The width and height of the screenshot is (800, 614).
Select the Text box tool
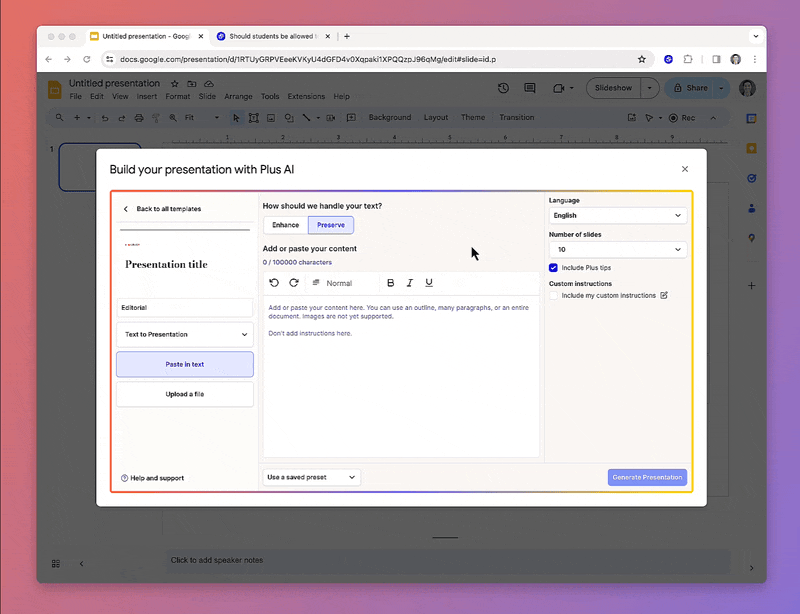coord(253,118)
